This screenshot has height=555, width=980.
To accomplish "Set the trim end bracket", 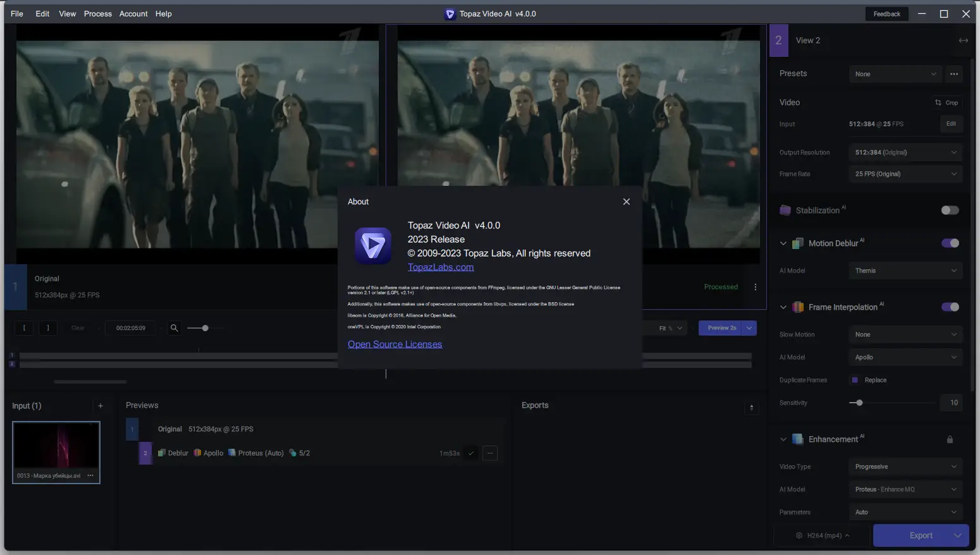I will click(48, 328).
